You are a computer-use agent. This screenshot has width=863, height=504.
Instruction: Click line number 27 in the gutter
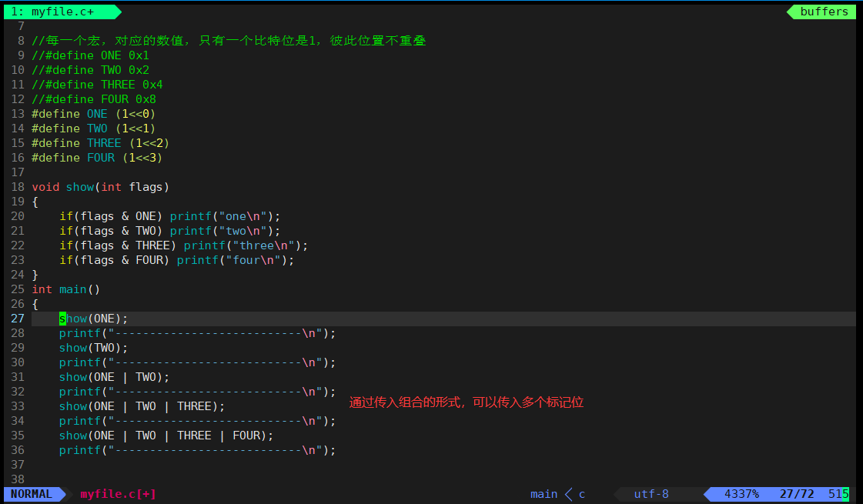[17, 318]
